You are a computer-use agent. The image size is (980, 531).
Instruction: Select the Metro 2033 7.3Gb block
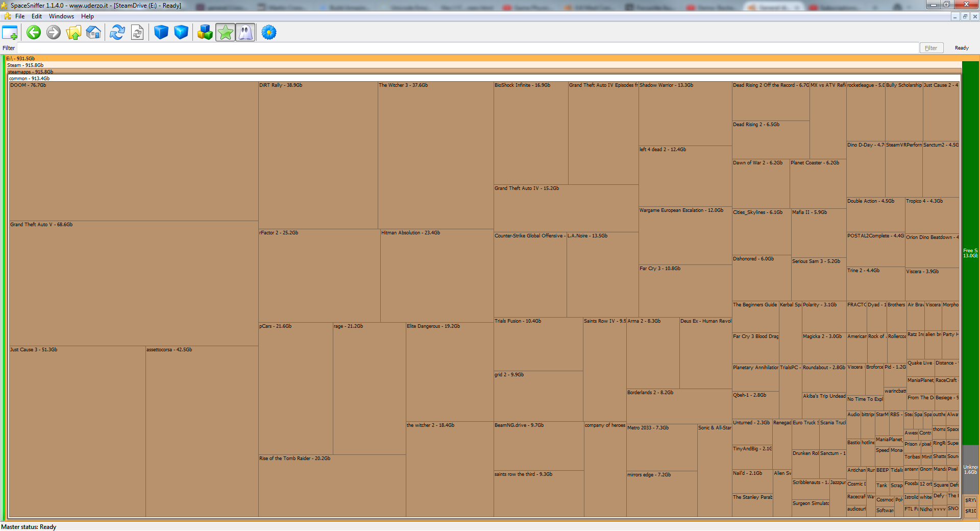[662, 447]
